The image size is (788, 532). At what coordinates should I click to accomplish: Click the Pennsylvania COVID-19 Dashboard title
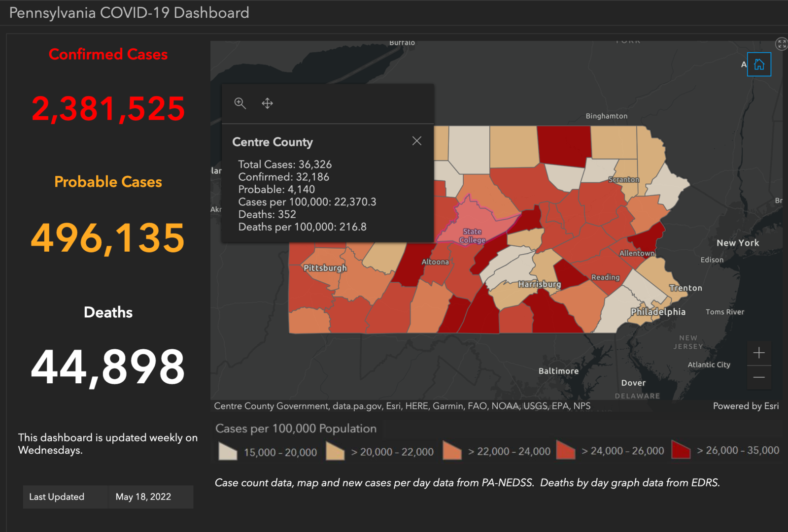pyautogui.click(x=129, y=13)
